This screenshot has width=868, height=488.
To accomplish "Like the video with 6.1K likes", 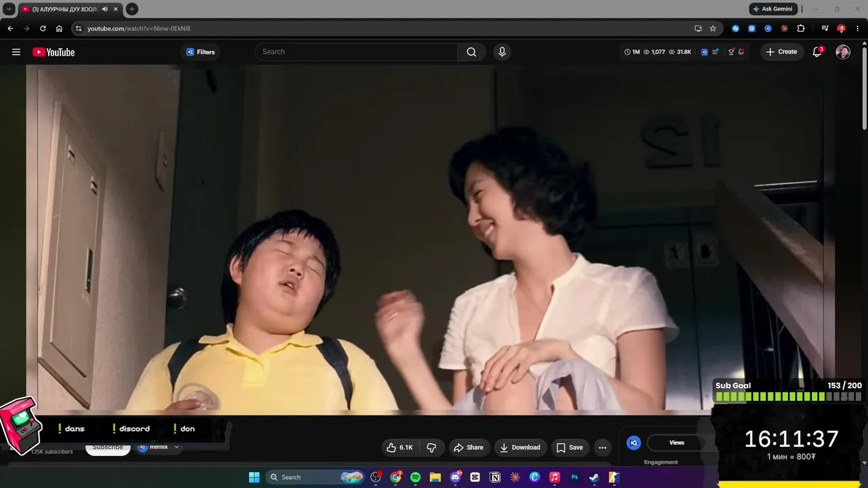I will pyautogui.click(x=399, y=447).
